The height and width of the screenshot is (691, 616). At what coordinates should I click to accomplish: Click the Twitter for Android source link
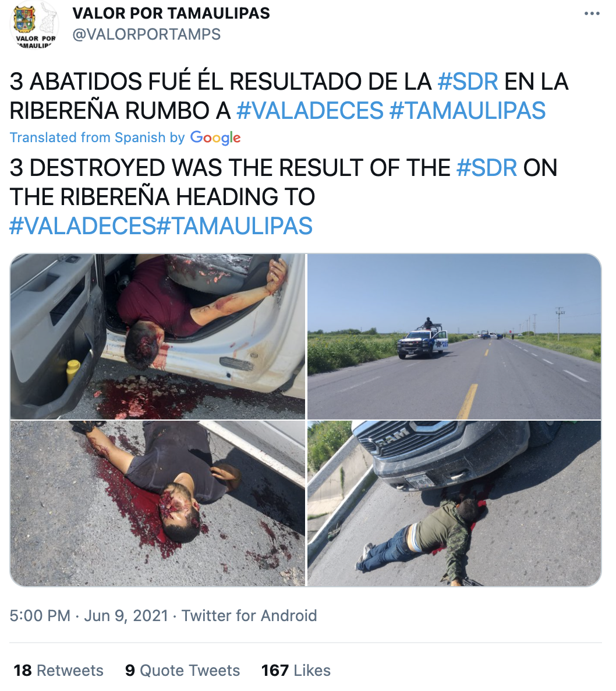[x=249, y=616]
